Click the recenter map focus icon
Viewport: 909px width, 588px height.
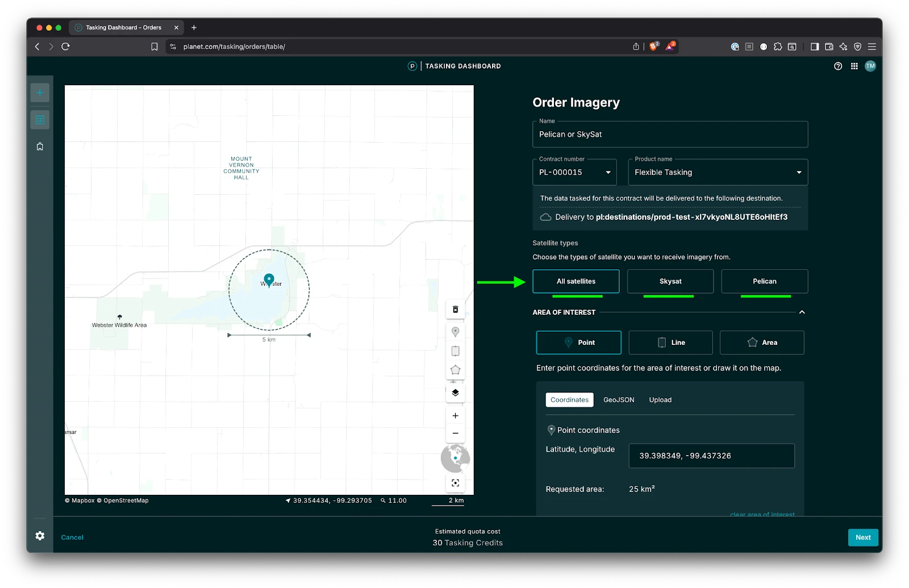(455, 483)
